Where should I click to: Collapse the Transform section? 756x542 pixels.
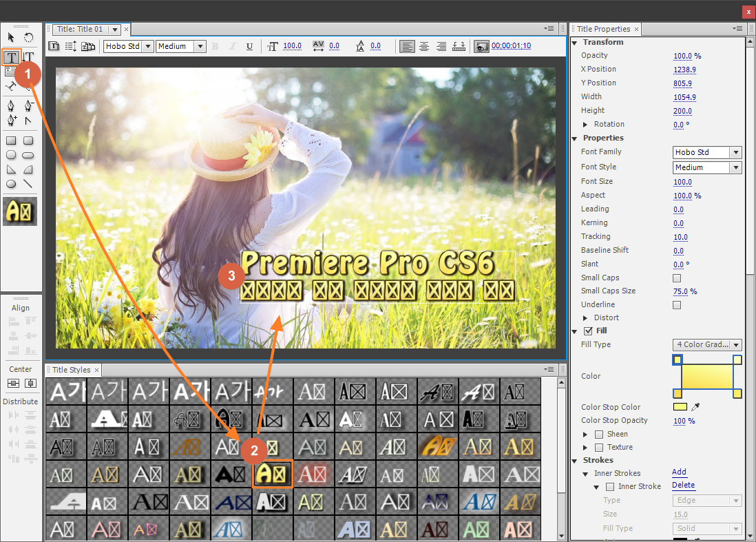coord(575,43)
